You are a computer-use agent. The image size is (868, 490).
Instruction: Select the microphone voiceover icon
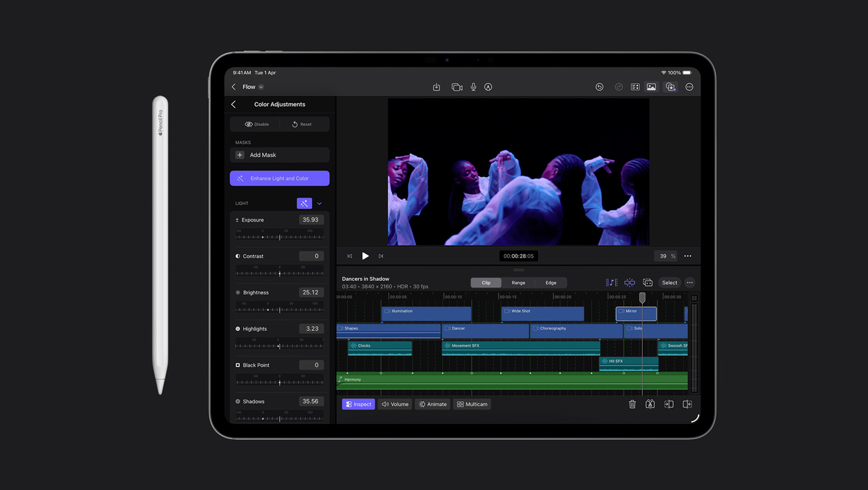pos(473,87)
